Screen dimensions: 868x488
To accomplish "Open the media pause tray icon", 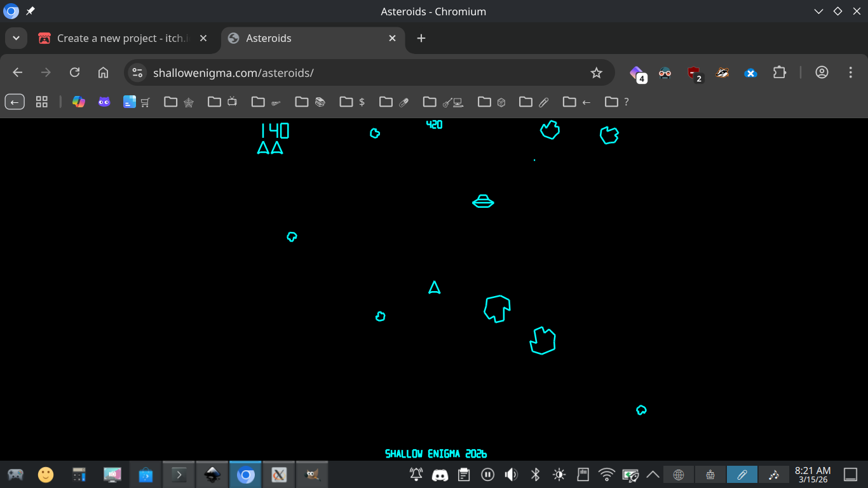I will (x=487, y=475).
